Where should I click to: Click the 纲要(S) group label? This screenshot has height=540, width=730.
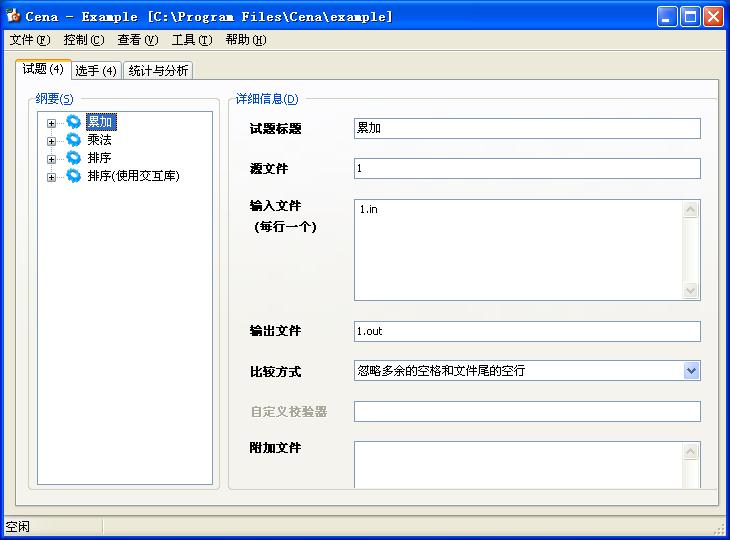[54, 99]
